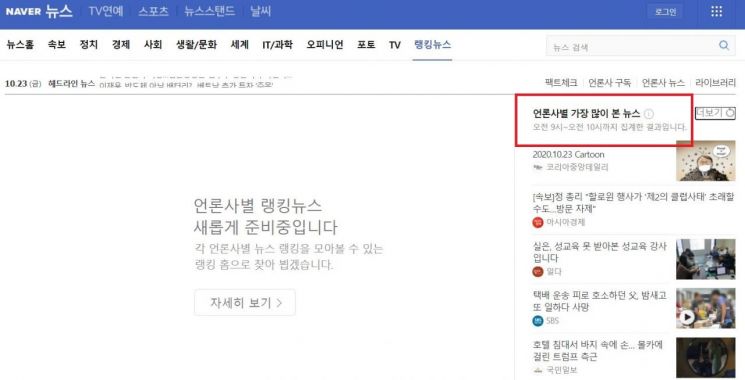Open the 정 총리 할로윈 행사 article

(633, 202)
